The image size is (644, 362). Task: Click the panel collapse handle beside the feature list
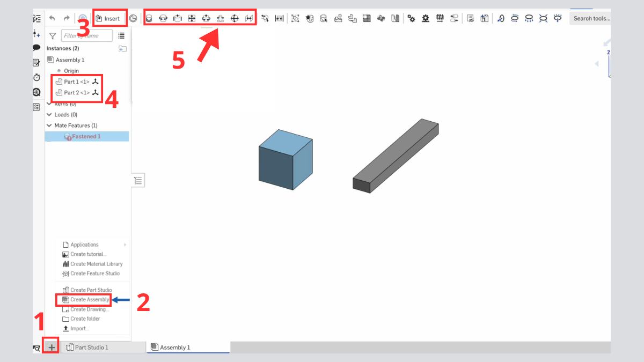point(138,181)
